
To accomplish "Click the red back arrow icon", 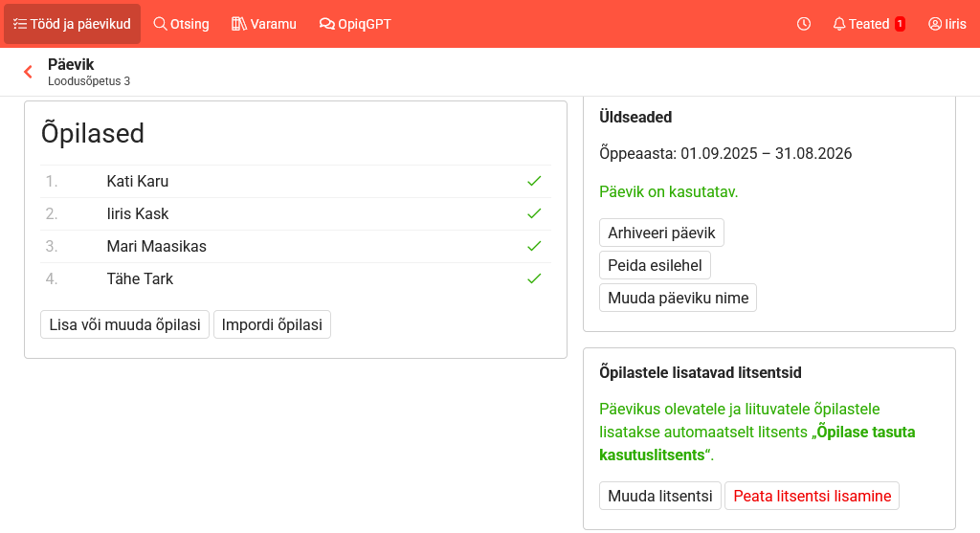I will (x=28, y=72).
